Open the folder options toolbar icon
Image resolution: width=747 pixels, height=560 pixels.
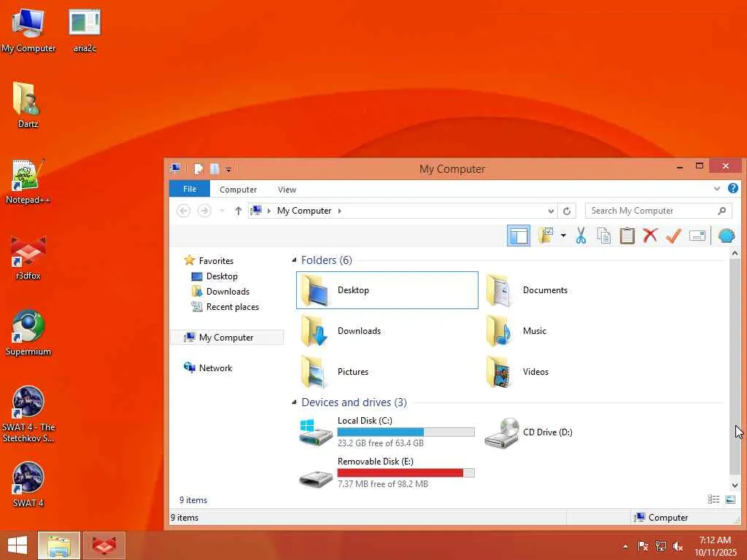[x=546, y=236]
